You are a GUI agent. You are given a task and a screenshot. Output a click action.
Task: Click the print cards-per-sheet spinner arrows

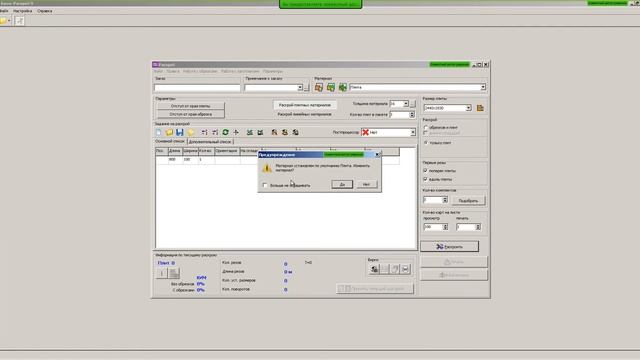coord(478,227)
